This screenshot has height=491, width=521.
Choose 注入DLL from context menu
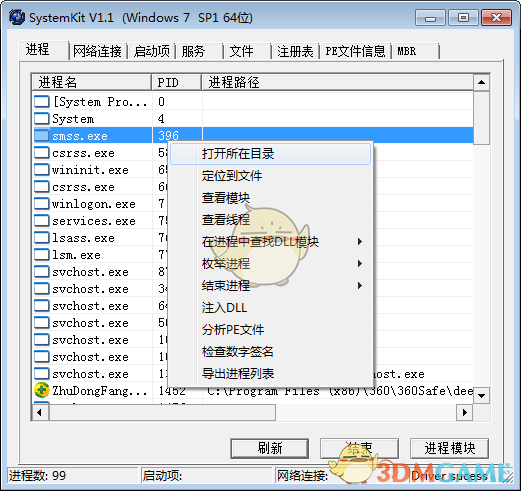pyautogui.click(x=270, y=307)
